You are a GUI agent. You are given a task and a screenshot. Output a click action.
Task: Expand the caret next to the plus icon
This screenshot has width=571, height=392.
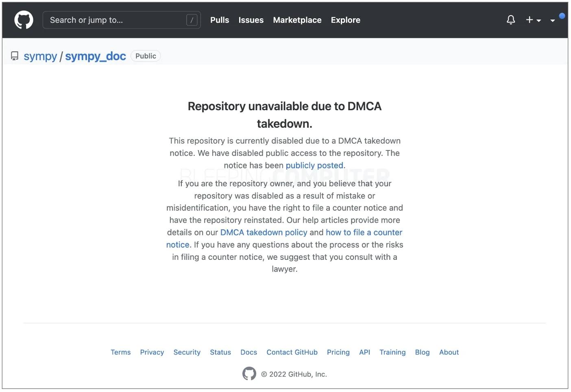tap(539, 21)
